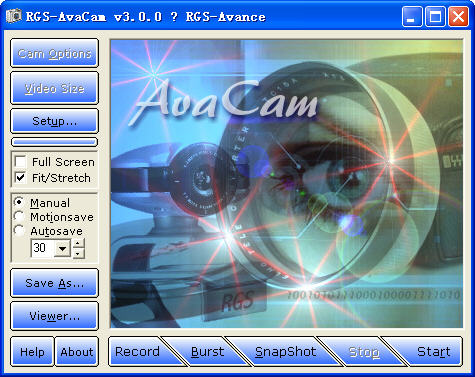Enable the Full Screen checkbox

pos(21,162)
